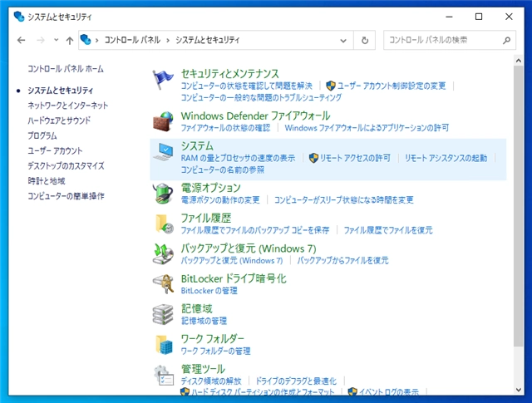This screenshot has width=532, height=403.
Task: Select デスクトップのカスタマイズ in the sidebar
Action: tap(66, 166)
